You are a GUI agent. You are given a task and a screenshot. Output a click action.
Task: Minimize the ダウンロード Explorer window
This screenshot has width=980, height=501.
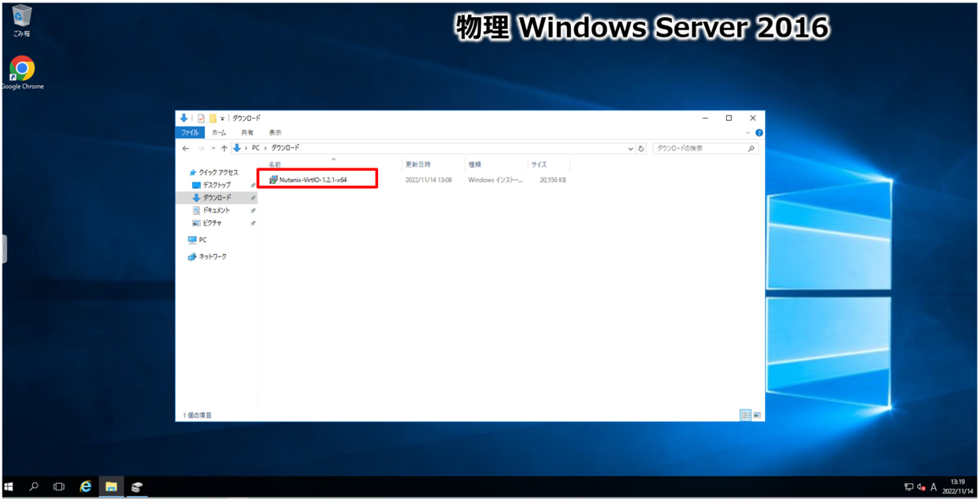[x=705, y=119]
